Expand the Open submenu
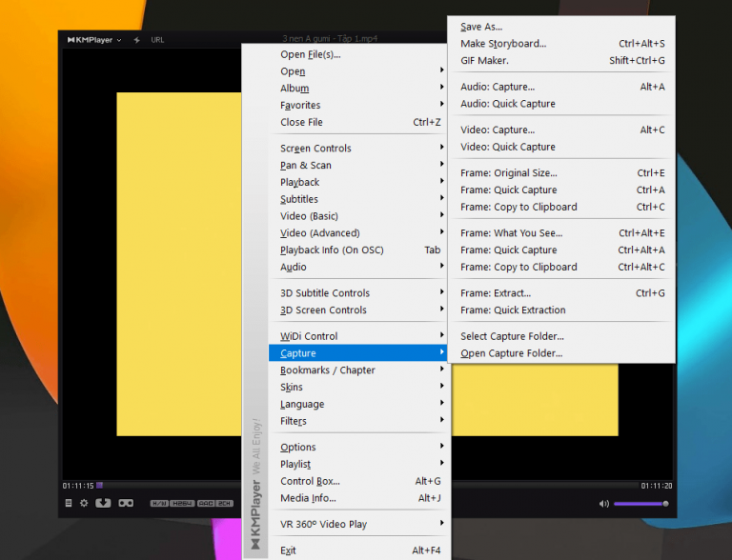The image size is (732, 560). [x=359, y=71]
